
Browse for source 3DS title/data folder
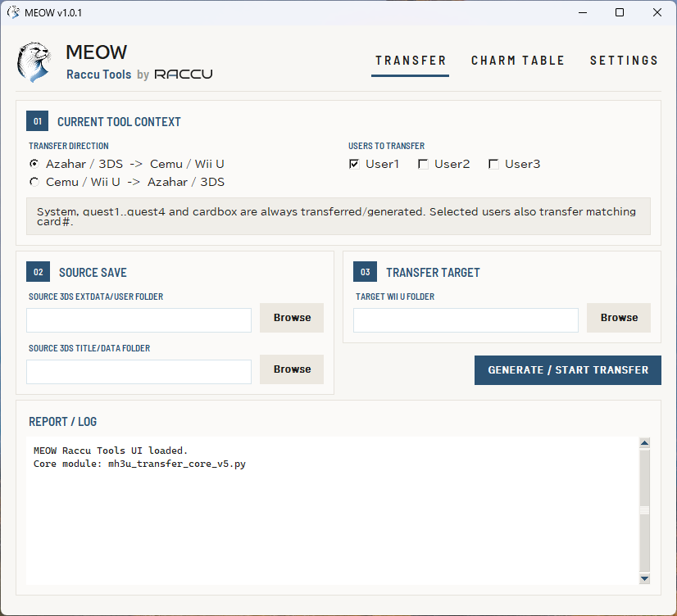click(x=292, y=369)
